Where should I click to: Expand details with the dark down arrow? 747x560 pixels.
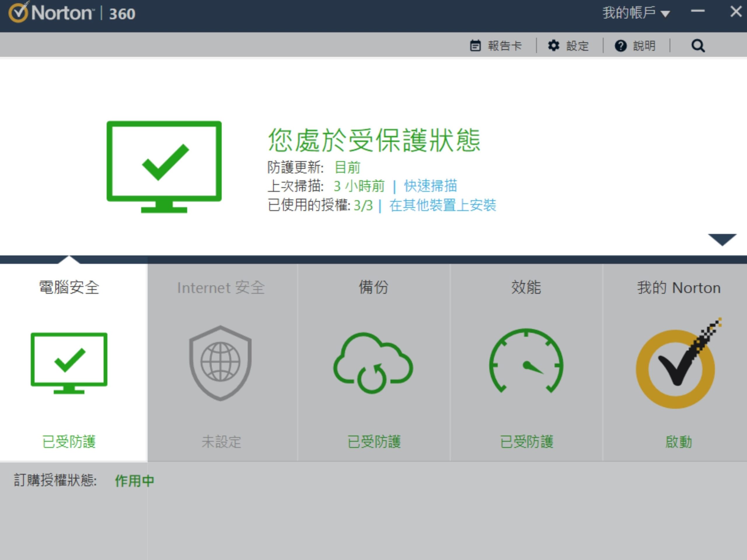pyautogui.click(x=722, y=240)
